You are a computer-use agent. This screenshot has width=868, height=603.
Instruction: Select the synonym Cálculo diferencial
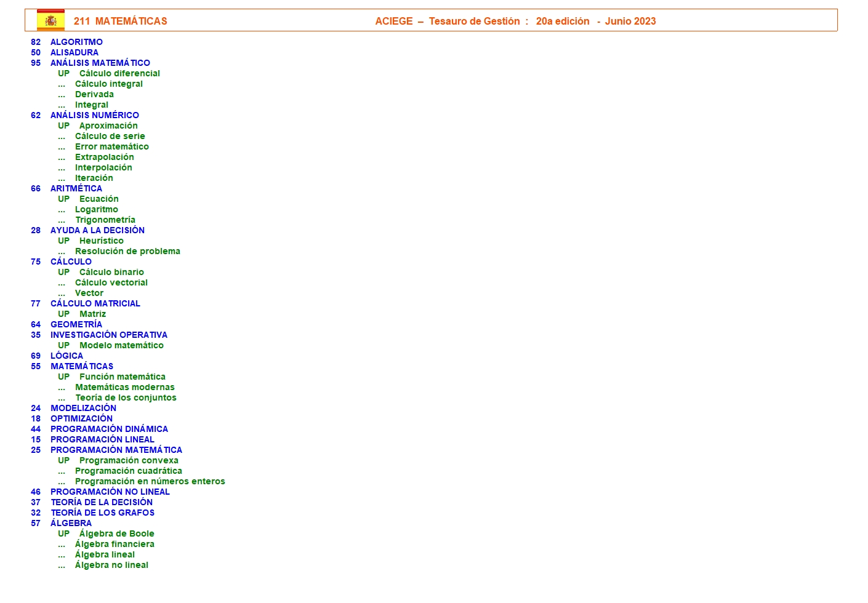tap(119, 73)
